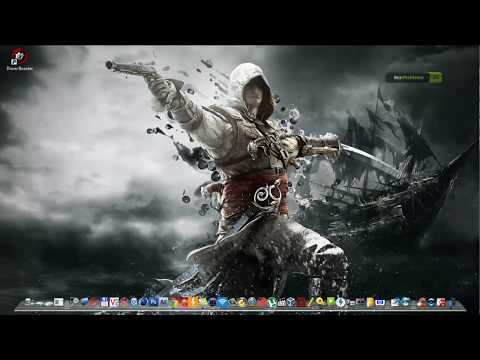
Task: Open the yellow document icon in the dock
Action: point(370,302)
